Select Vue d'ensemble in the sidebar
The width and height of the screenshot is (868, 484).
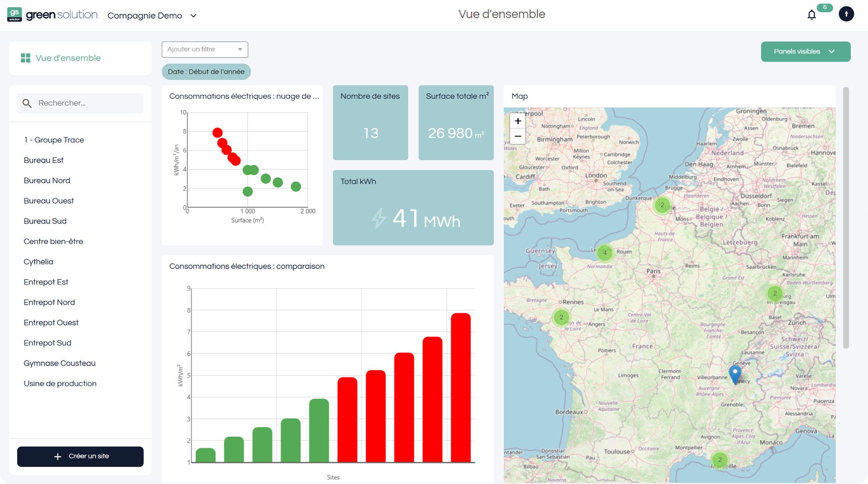point(68,58)
